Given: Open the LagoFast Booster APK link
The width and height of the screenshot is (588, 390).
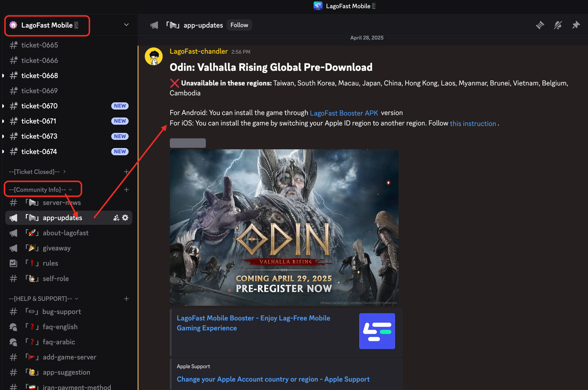Looking at the screenshot, I should tap(344, 113).
